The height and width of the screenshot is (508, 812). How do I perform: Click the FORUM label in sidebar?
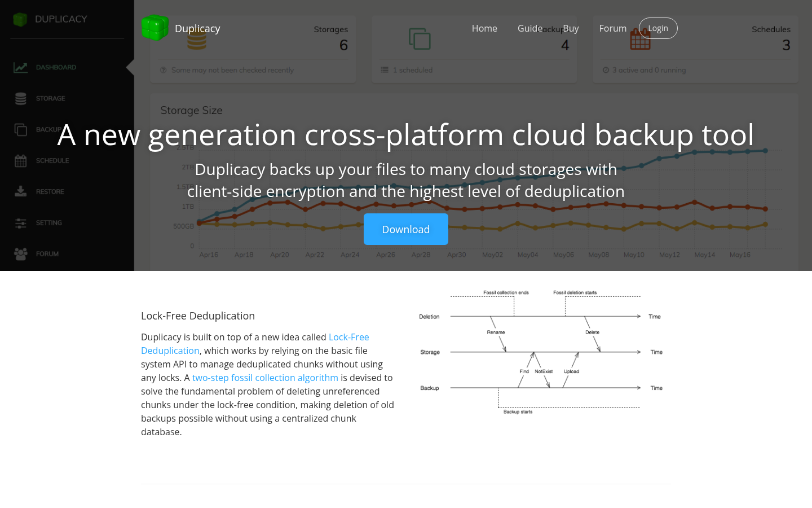click(x=47, y=253)
